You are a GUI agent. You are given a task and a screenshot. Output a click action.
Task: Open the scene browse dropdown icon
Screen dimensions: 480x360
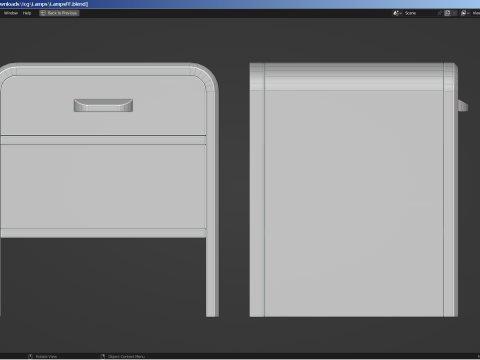(x=397, y=13)
